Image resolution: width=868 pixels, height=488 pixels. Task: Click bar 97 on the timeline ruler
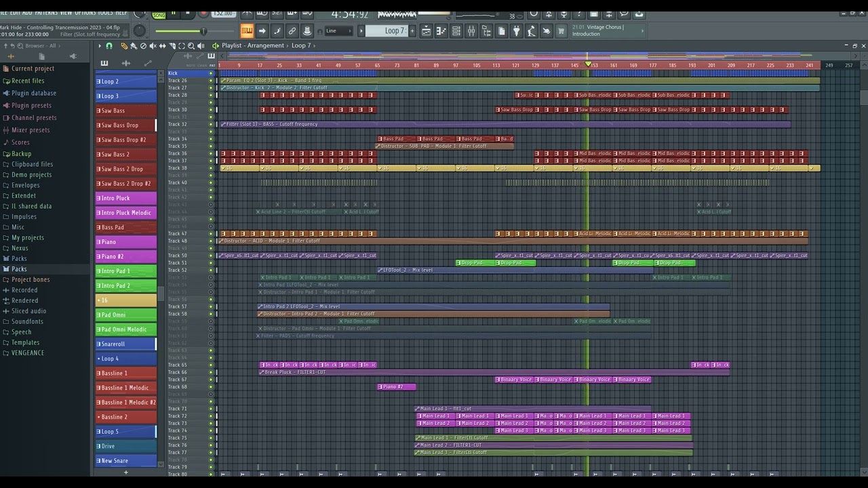tap(458, 65)
